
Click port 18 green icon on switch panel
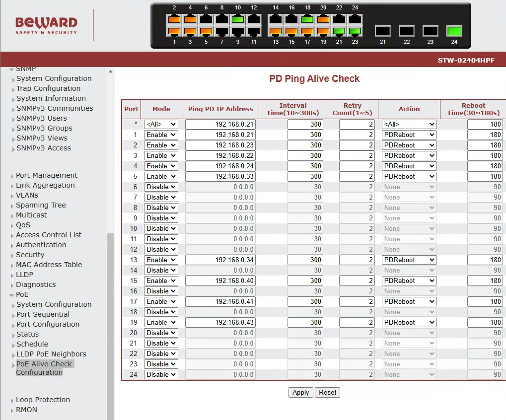[x=307, y=19]
